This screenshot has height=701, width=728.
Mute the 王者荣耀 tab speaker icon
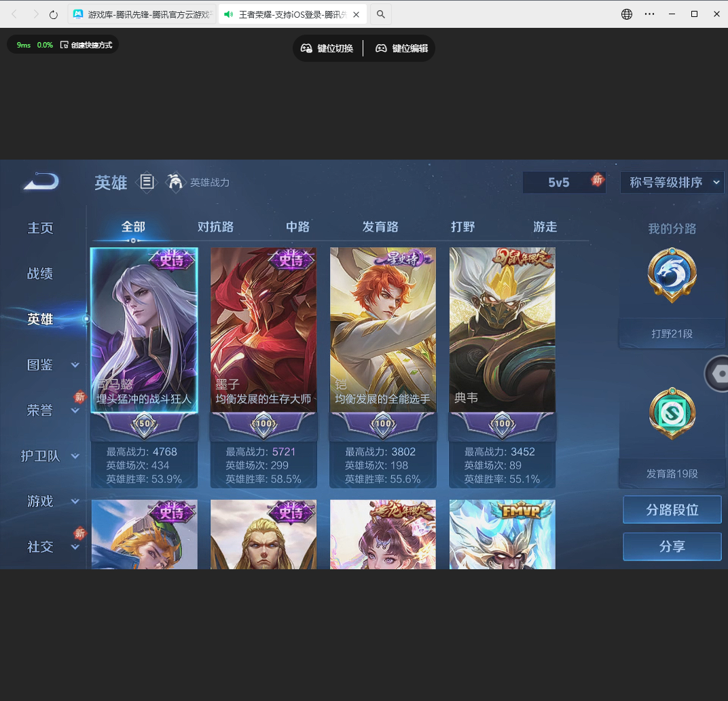[228, 14]
